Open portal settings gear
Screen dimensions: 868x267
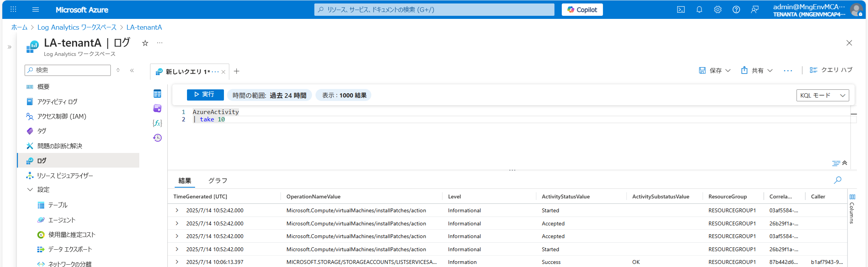[x=718, y=10]
